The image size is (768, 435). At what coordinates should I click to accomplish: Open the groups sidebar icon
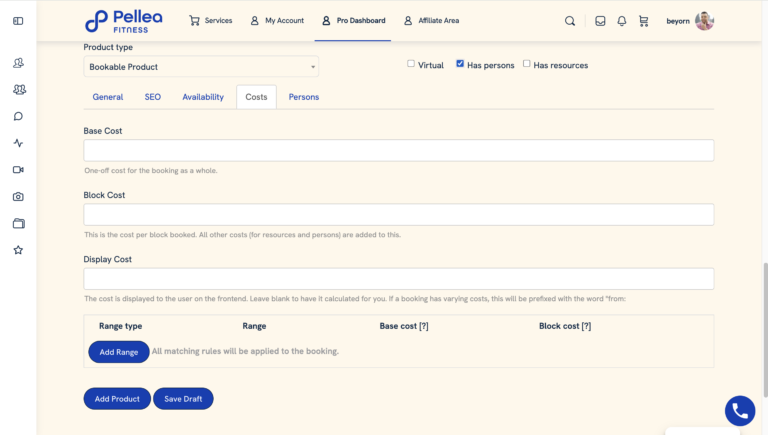click(x=19, y=89)
